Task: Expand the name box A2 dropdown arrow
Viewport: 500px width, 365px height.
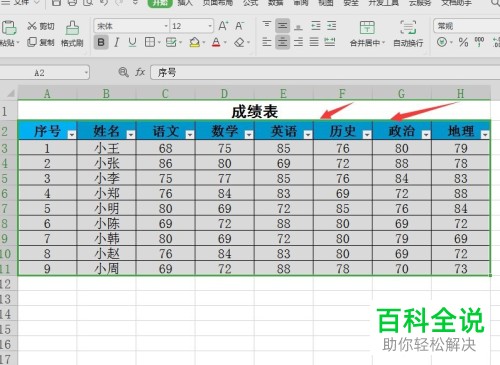Action: [86, 72]
